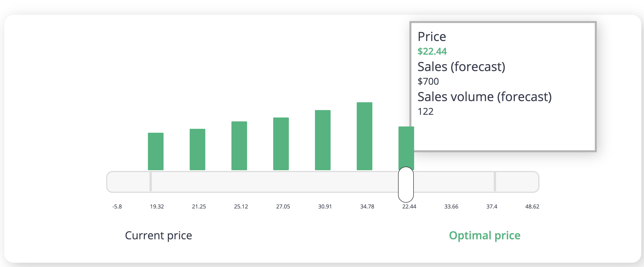Click the tallest bar above 34.78

coord(364,136)
